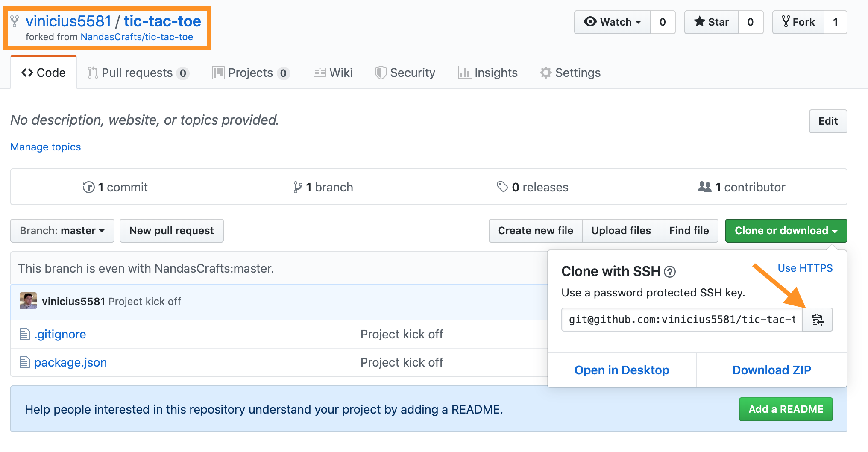This screenshot has width=868, height=452.
Task: Open the package.json file
Action: coord(70,362)
